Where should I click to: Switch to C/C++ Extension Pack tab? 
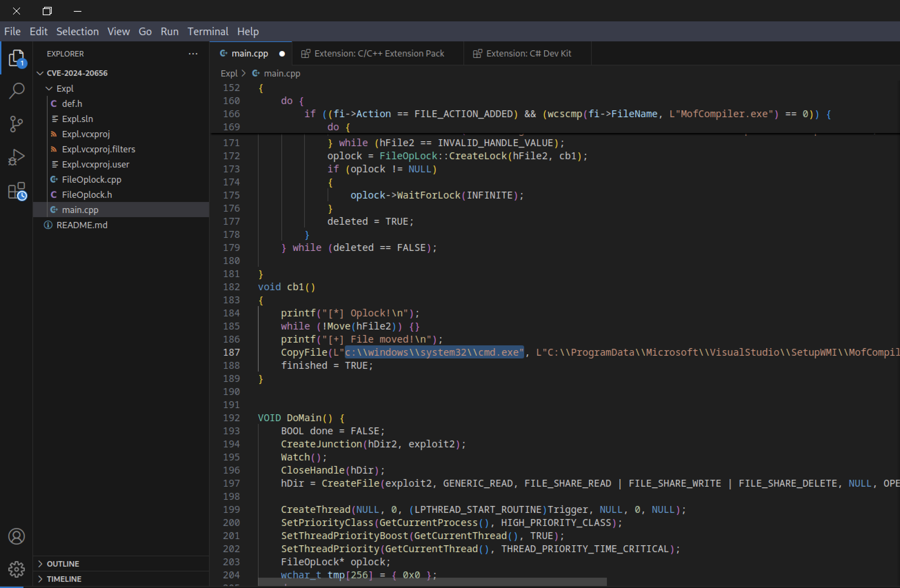[x=379, y=54]
